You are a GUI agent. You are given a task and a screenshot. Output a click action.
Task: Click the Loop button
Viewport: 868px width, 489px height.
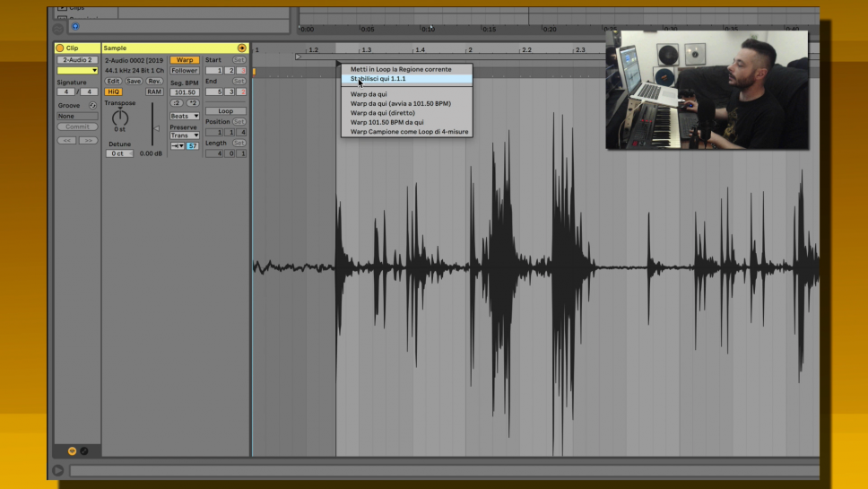(x=225, y=111)
